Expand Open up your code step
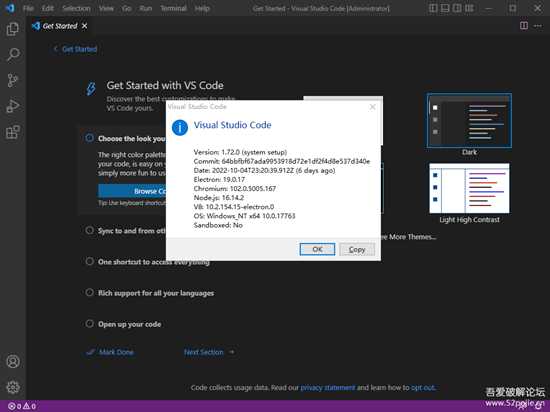Image resolution: width=550 pixels, height=412 pixels. point(130,324)
